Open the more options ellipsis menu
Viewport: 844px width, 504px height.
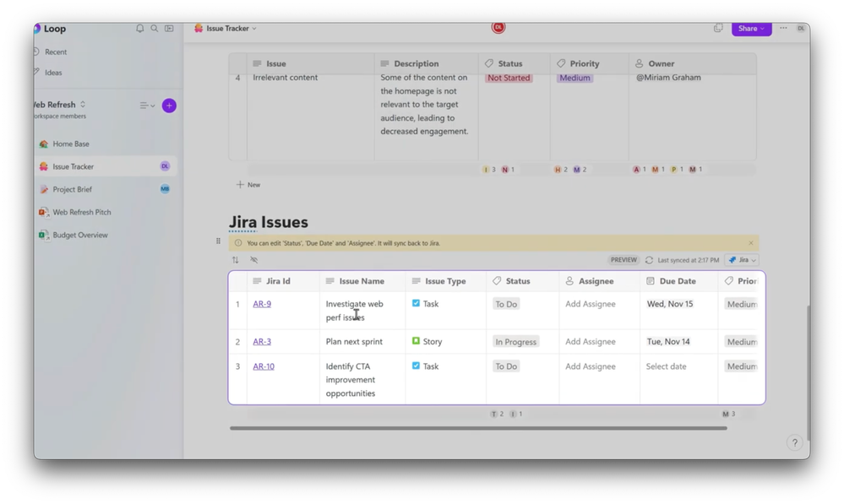point(783,28)
